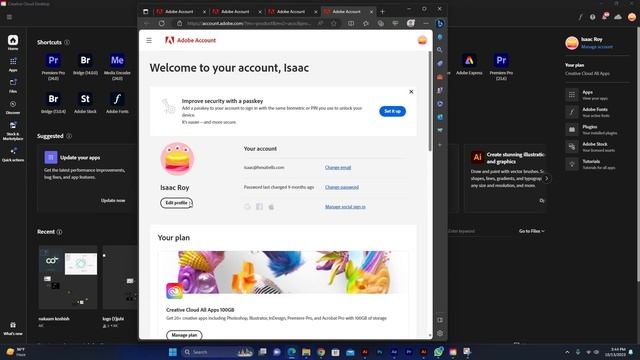Open cloud sync status icon in Creative Cloud
Screen dimensions: 640x360
coord(618,17)
